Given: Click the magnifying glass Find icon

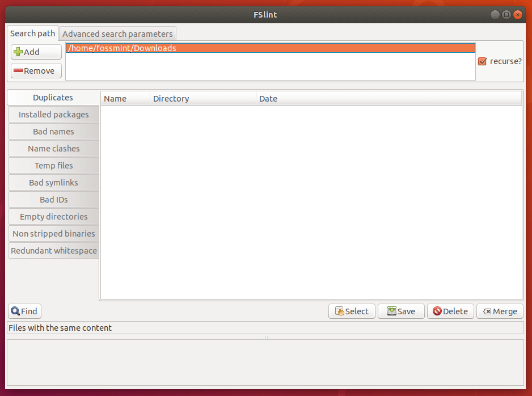Looking at the screenshot, I should pos(16,311).
